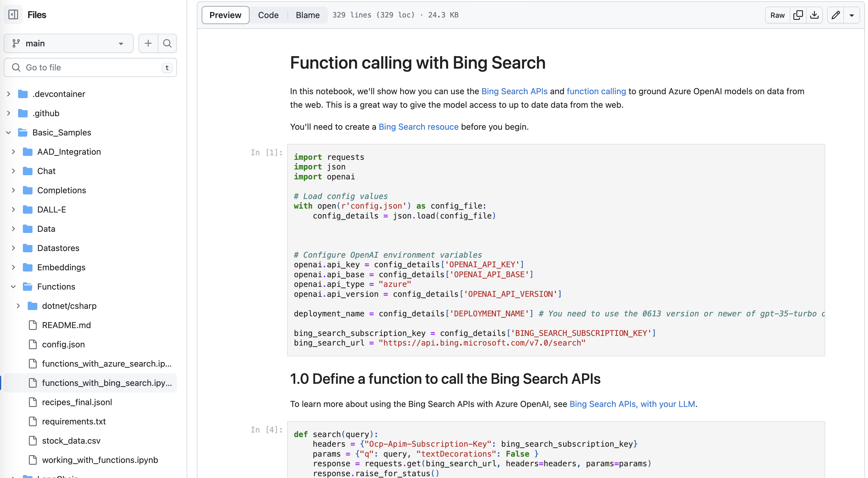
Task: Open the search magnifier next to add file
Action: click(167, 43)
